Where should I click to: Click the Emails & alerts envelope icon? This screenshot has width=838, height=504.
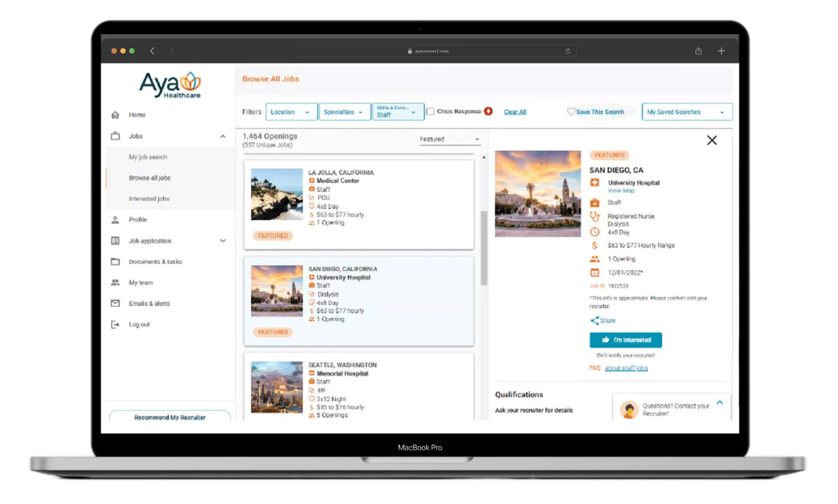[x=115, y=304]
